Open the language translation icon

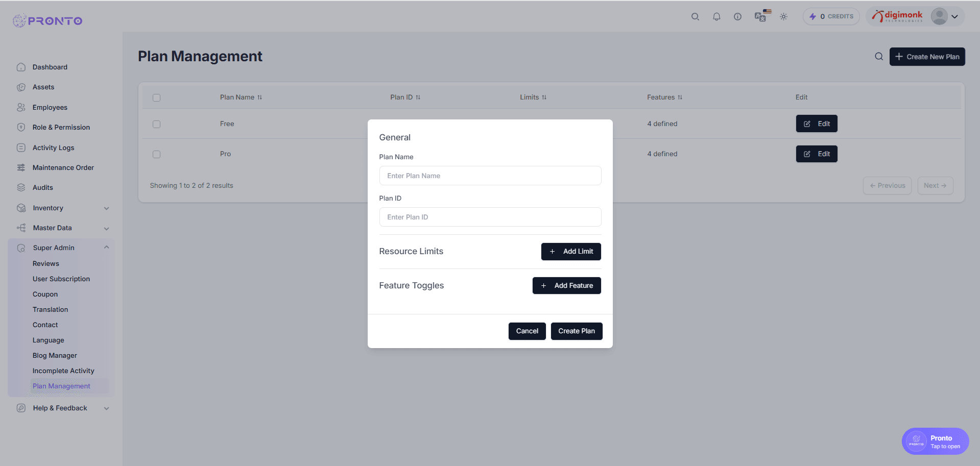click(760, 16)
